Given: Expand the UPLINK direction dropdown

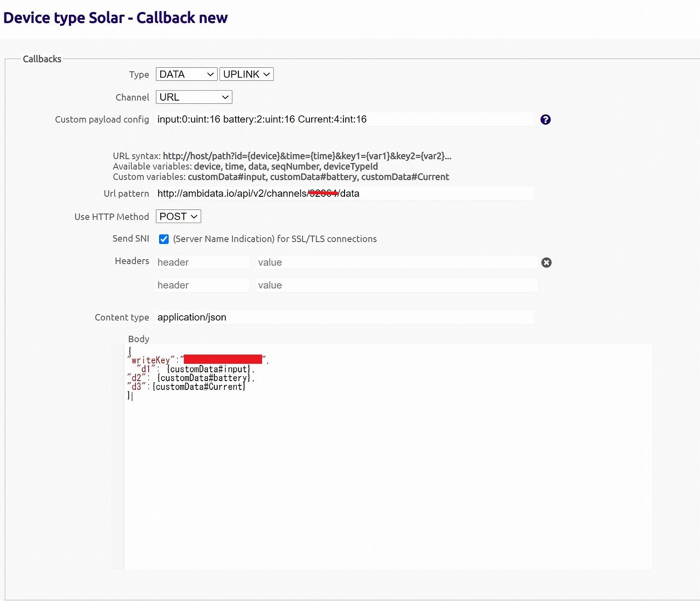Looking at the screenshot, I should [246, 74].
